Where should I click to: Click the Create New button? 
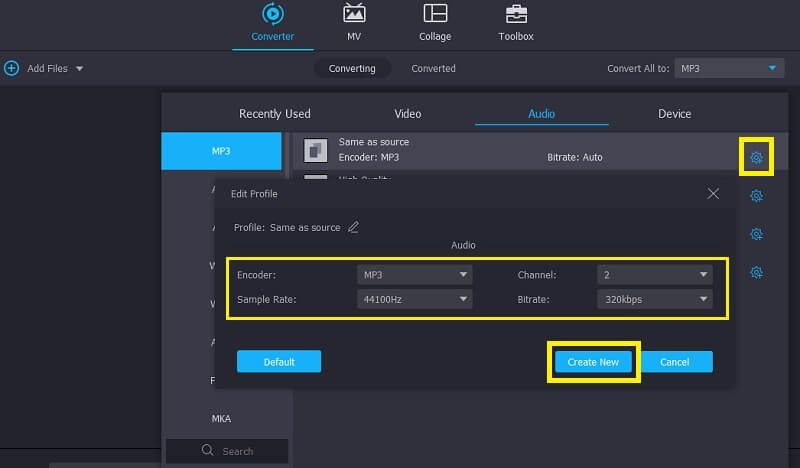(593, 362)
